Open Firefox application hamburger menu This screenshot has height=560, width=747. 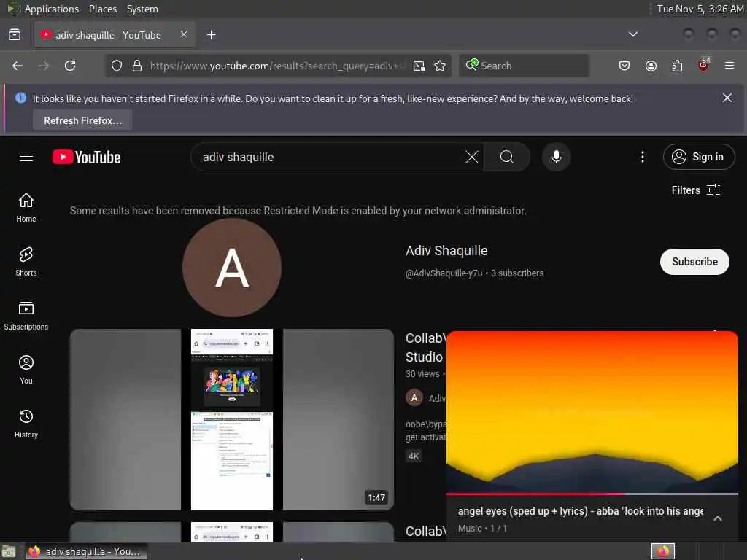coord(729,66)
